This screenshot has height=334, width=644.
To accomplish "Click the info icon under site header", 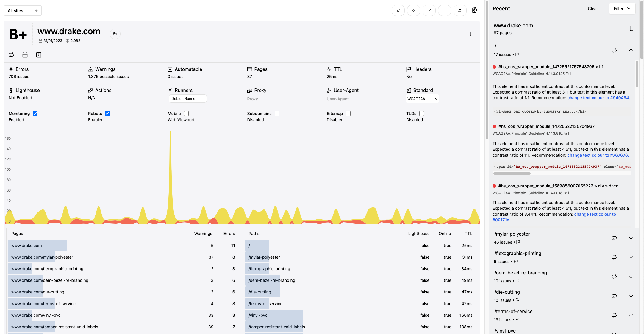I will (x=39, y=55).
